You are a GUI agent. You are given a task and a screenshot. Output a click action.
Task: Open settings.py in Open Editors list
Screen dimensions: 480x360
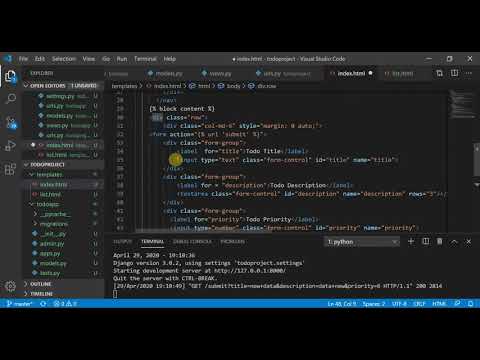(63, 96)
